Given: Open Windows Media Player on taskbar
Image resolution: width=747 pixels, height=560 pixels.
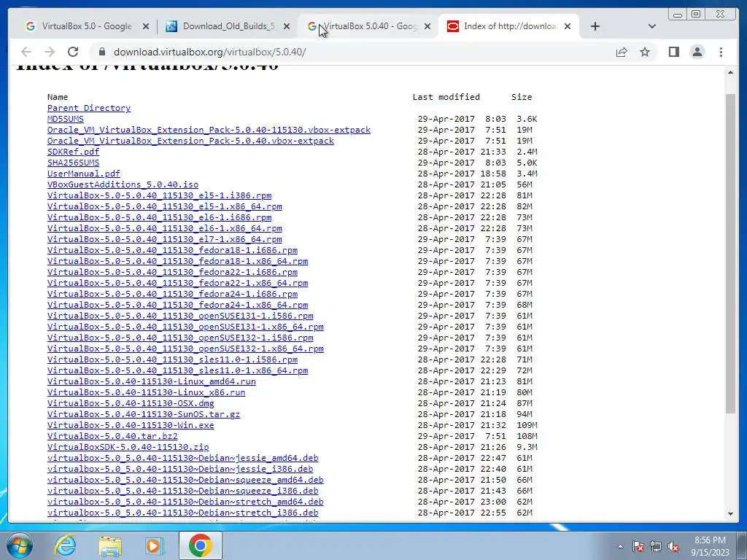Looking at the screenshot, I should coord(154,545).
